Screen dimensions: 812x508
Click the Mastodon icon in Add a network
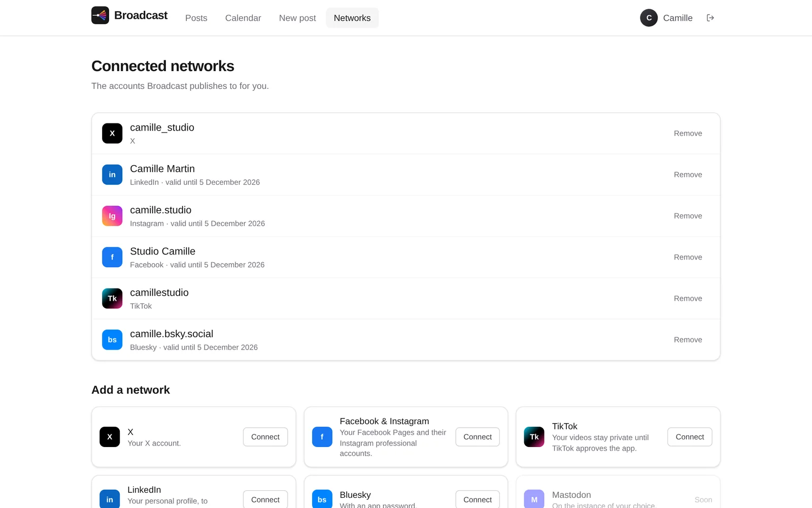pos(534,499)
